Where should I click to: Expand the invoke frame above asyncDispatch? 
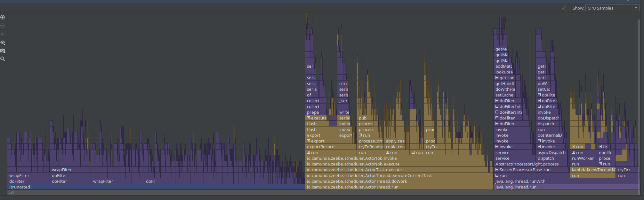click(539, 147)
